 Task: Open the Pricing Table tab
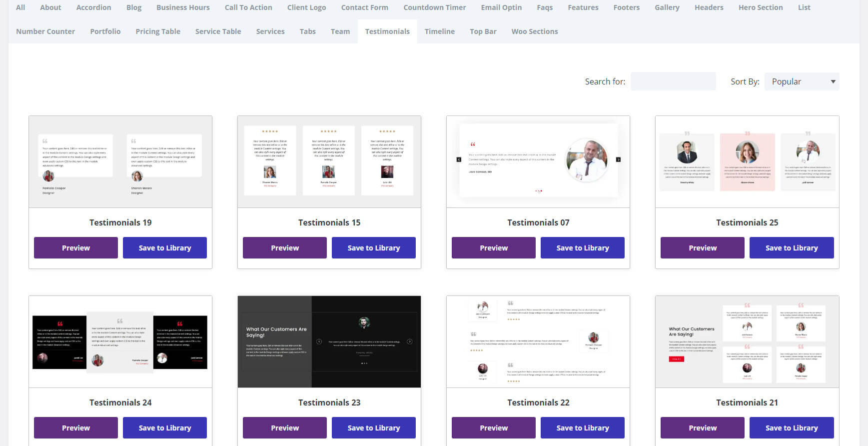click(158, 31)
